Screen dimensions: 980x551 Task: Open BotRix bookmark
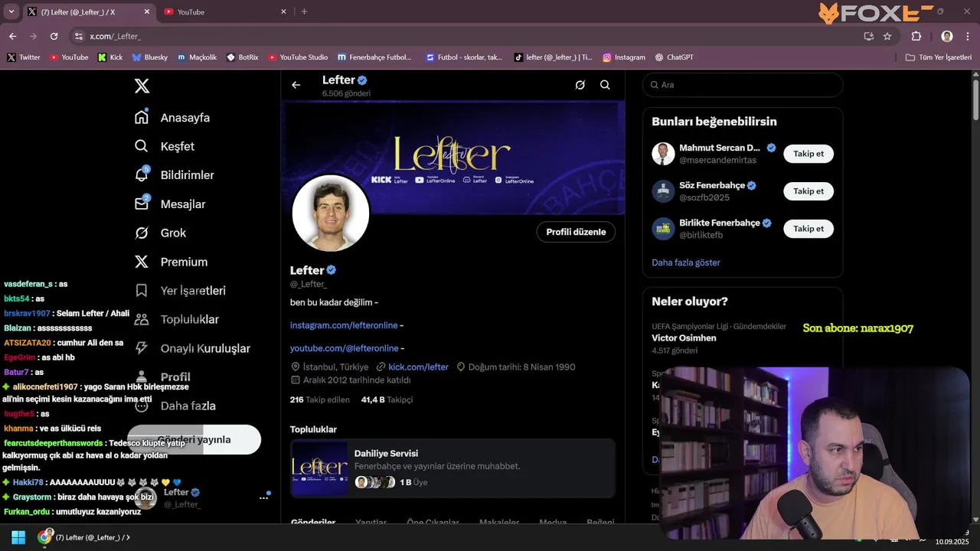click(243, 57)
